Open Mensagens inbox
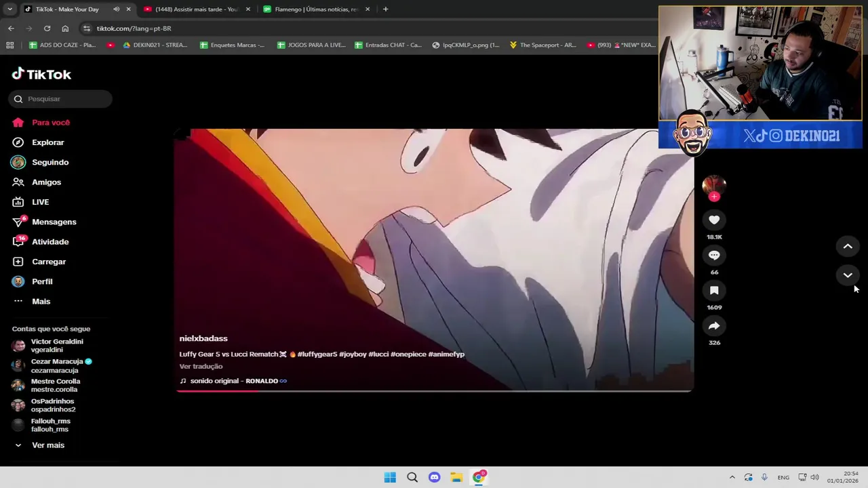The width and height of the screenshot is (868, 488). tap(45, 222)
